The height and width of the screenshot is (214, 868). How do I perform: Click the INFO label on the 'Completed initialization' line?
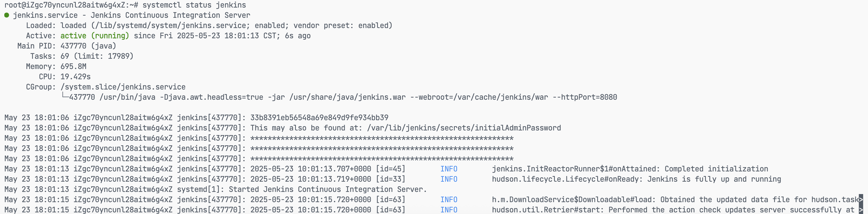point(449,169)
